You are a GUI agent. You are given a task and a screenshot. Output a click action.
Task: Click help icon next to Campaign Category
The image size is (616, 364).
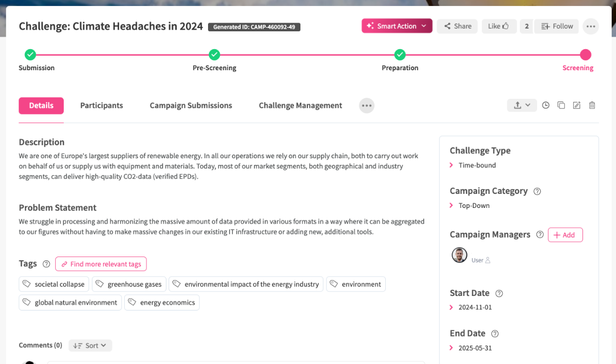point(537,191)
